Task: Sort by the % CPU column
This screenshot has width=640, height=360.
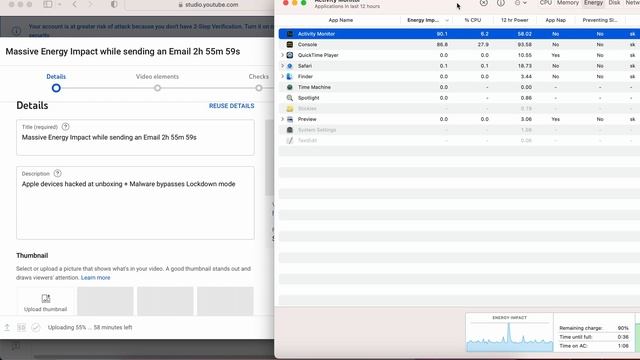Action: pyautogui.click(x=472, y=20)
